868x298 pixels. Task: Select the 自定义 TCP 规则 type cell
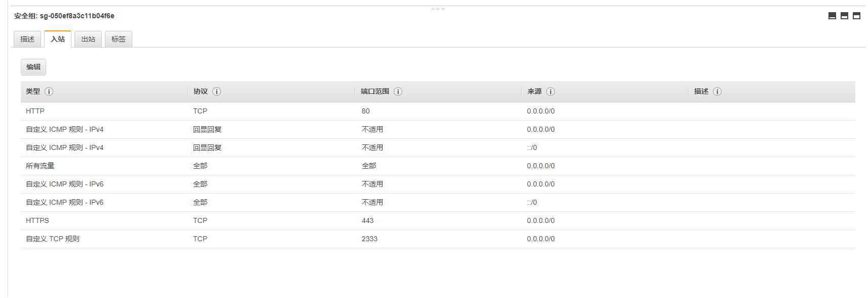53,239
